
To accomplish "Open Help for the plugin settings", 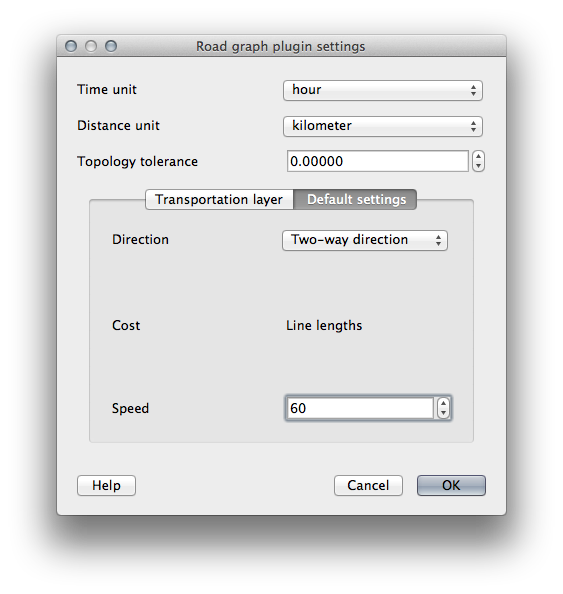I will pos(106,485).
